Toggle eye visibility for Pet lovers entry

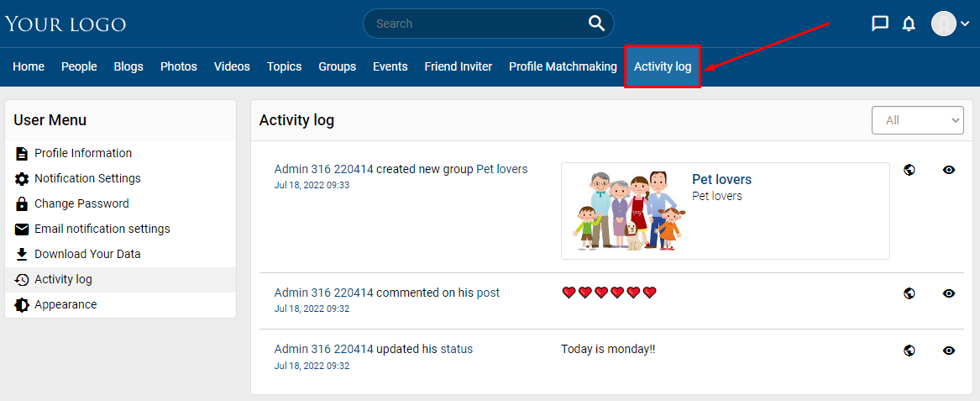(949, 170)
